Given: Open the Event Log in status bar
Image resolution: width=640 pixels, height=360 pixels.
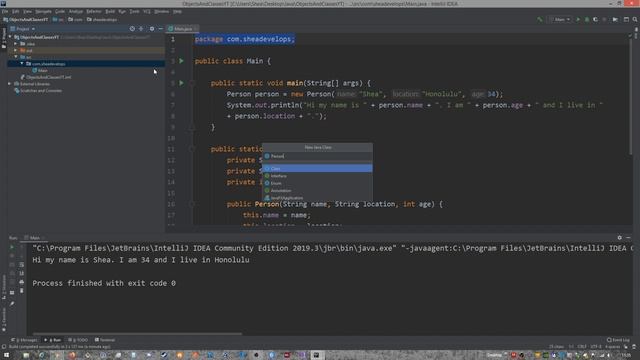Looking at the screenshot, I should (618, 340).
